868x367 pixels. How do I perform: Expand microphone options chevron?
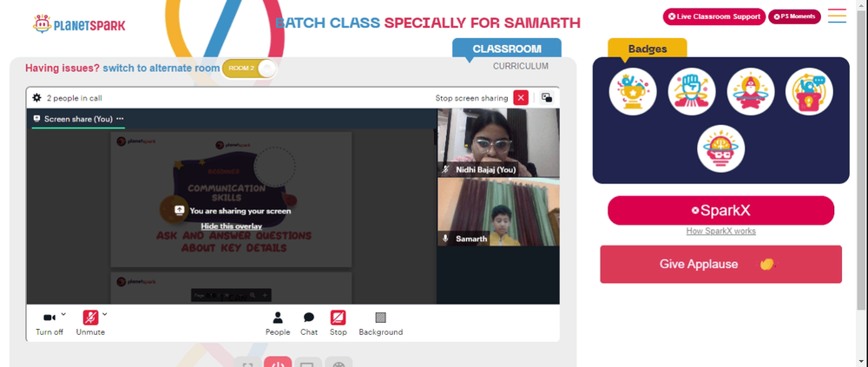pos(105,314)
